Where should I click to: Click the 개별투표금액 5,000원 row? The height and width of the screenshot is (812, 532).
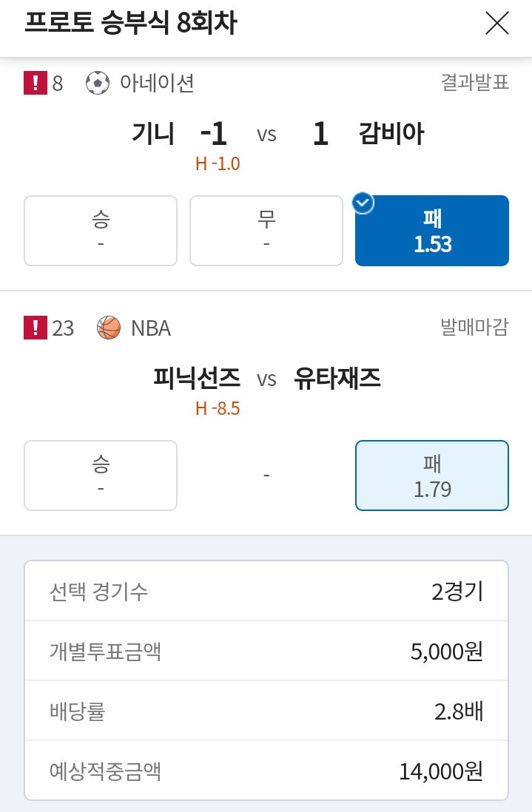[266, 651]
